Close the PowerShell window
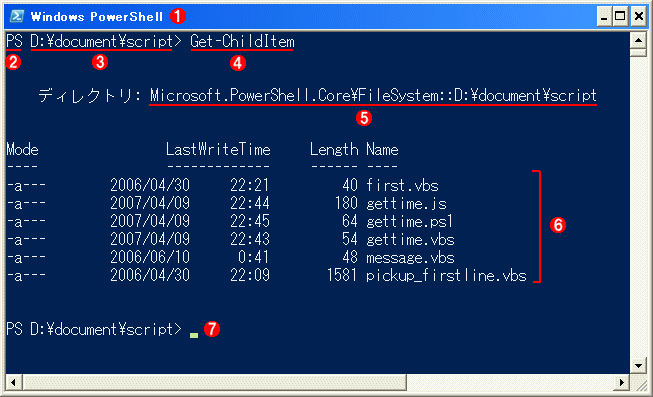The image size is (653, 397). (x=638, y=17)
